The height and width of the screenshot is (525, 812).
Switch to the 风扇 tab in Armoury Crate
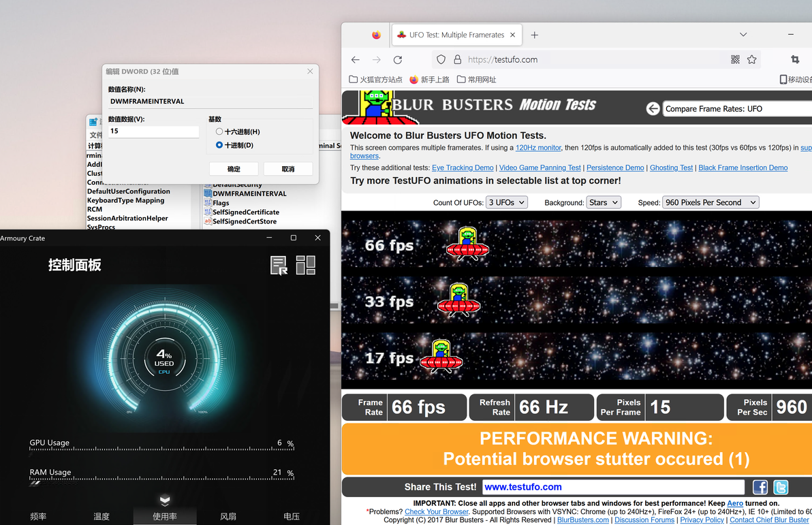point(228,516)
